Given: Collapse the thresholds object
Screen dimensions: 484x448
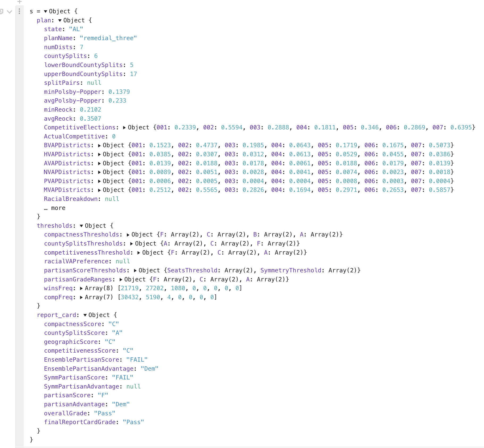Looking at the screenshot, I should point(81,226).
